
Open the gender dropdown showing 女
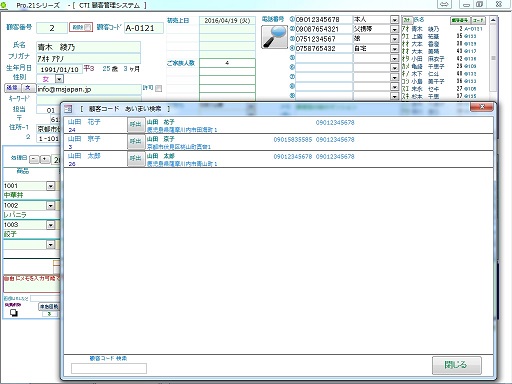pyautogui.click(x=59, y=79)
